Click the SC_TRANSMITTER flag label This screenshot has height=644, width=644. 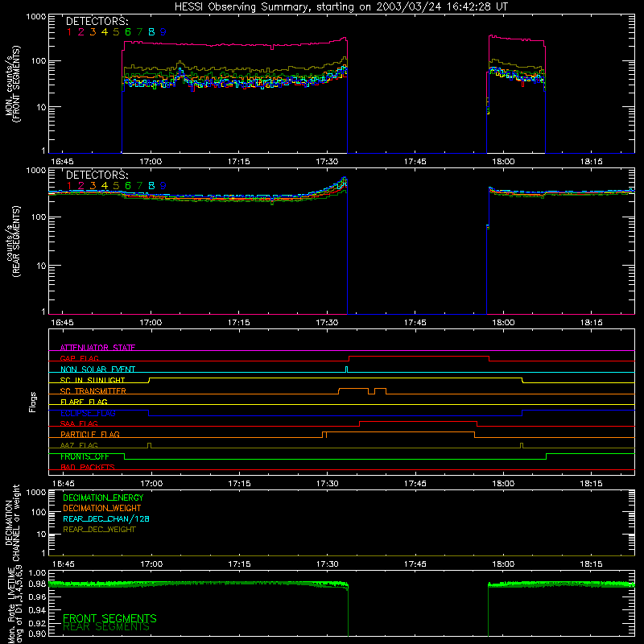(x=93, y=391)
